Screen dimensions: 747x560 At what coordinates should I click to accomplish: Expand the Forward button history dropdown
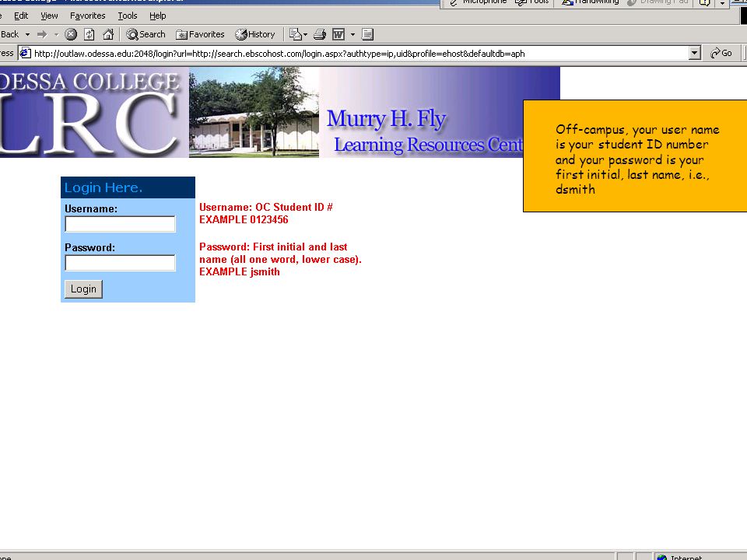click(56, 34)
